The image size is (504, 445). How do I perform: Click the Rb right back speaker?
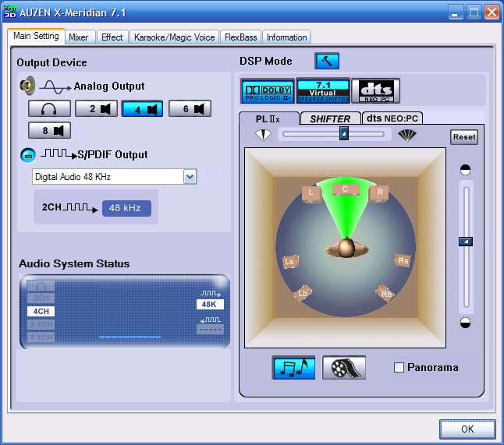(x=385, y=293)
